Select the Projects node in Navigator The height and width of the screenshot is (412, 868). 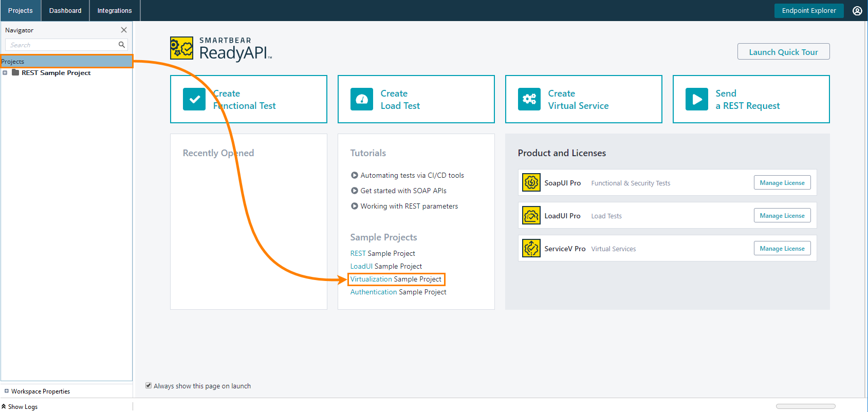66,61
